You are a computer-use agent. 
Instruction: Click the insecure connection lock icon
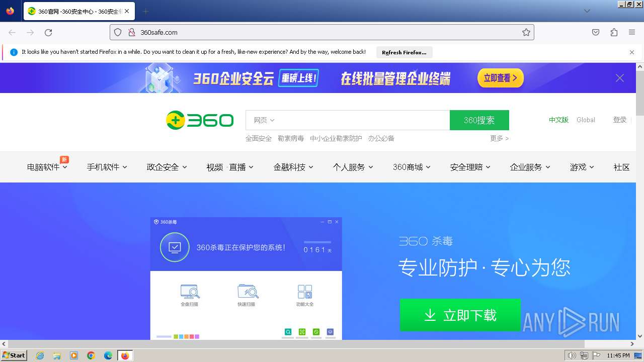(131, 32)
